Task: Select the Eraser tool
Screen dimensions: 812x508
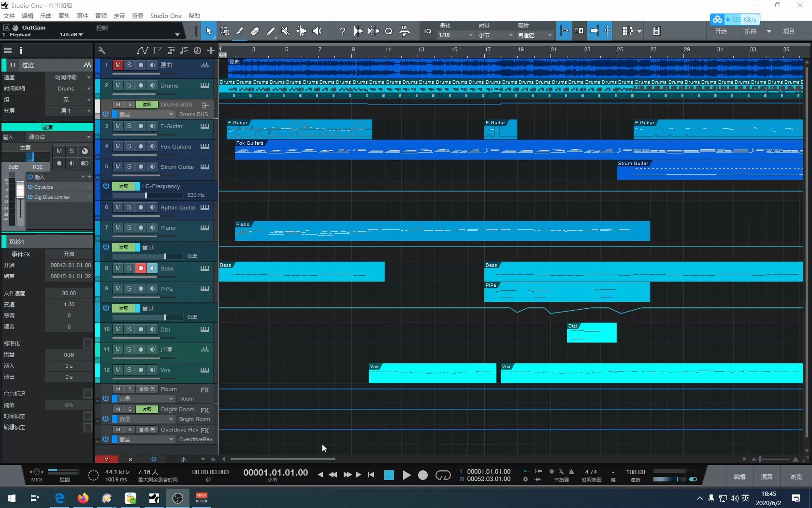Action: (255, 31)
